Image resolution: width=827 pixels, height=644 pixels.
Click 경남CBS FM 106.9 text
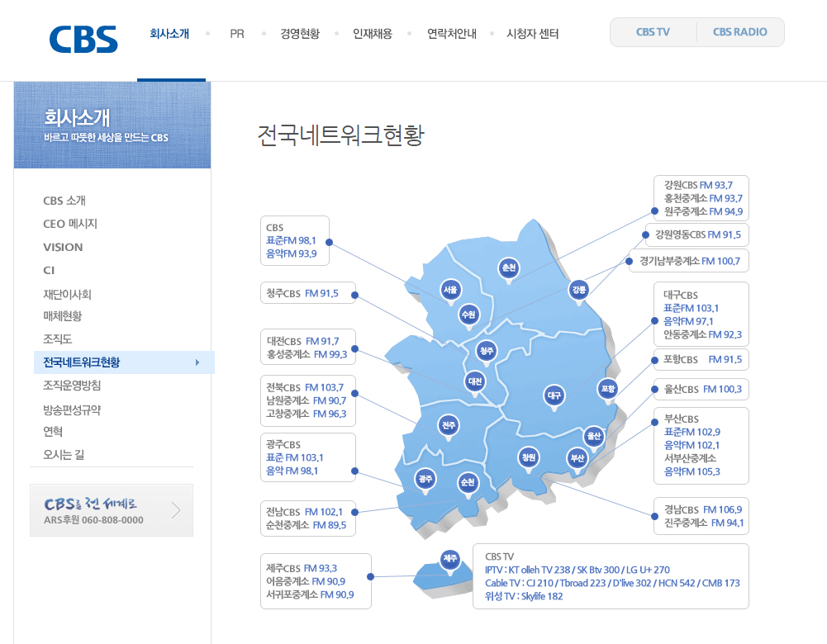coord(703,509)
